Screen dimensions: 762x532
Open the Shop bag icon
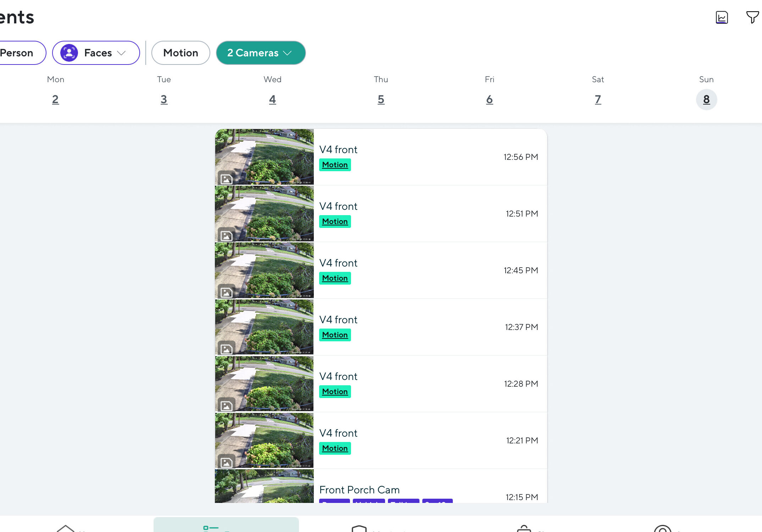click(x=524, y=528)
